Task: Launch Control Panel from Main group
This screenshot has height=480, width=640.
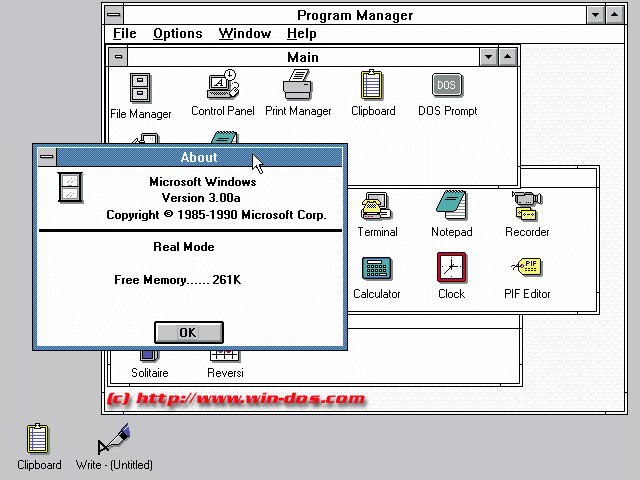Action: click(222, 87)
